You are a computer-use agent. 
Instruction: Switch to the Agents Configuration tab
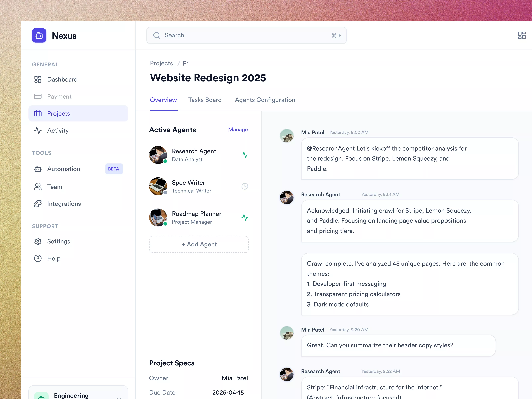265,100
